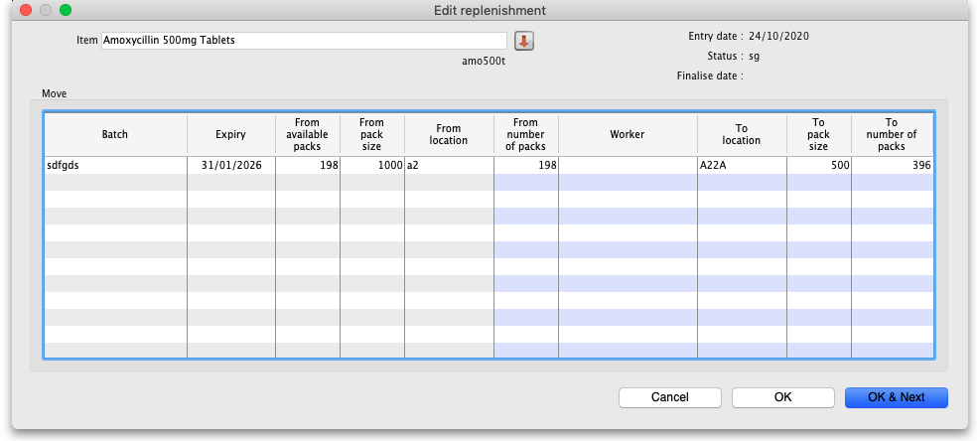Click the empty Worker cell in first row
The image size is (980, 441).
pos(627,166)
